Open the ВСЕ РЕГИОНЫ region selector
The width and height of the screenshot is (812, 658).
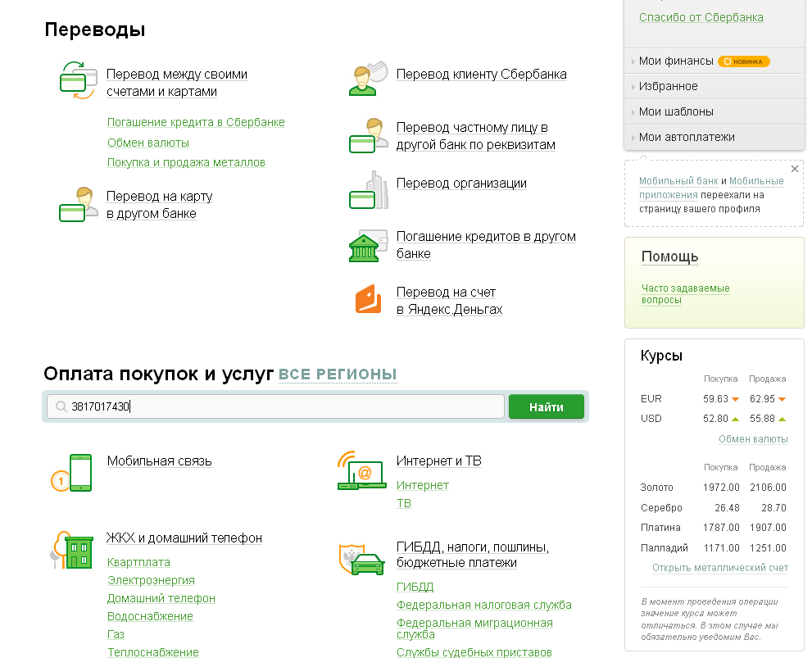pyautogui.click(x=338, y=374)
